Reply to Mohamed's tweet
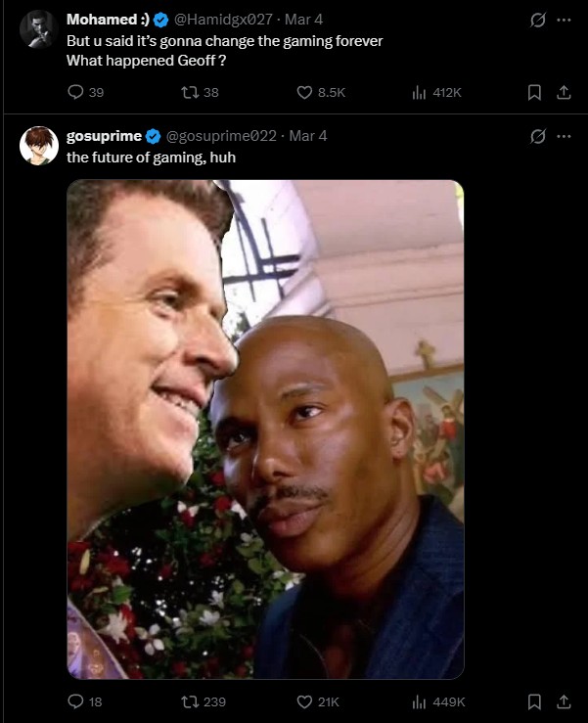 coord(76,92)
